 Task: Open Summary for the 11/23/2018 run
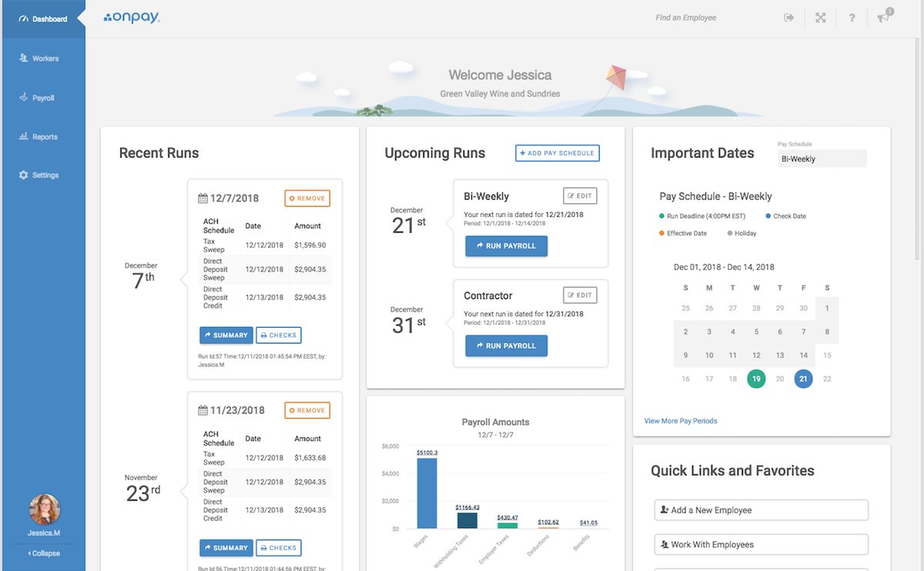tap(226, 548)
